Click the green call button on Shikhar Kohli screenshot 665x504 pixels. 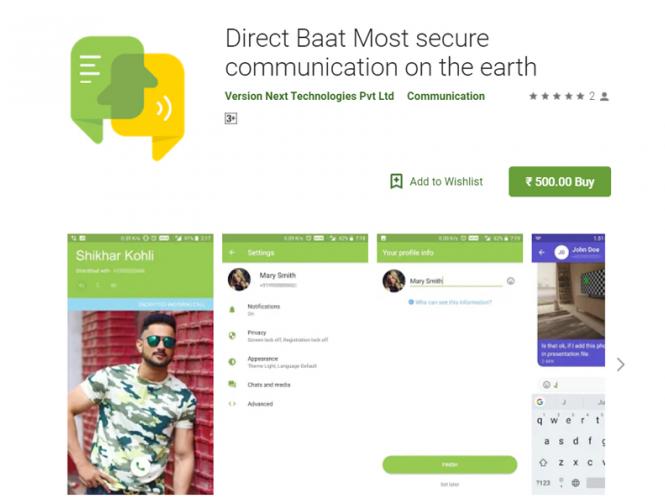[140, 467]
